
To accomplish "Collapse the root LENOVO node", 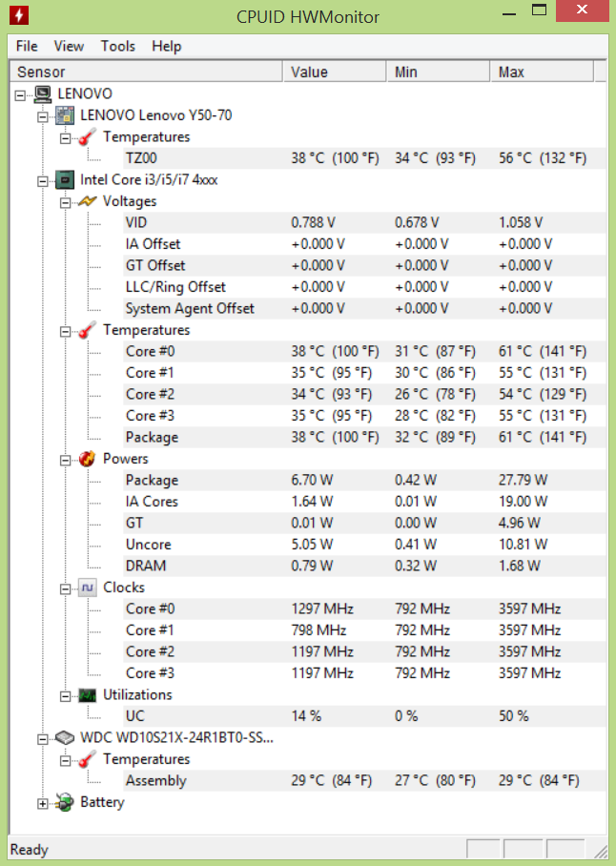I will (x=20, y=94).
